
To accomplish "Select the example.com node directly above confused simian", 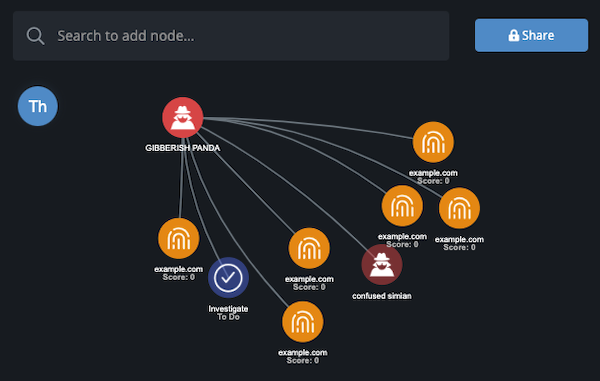I will click(x=402, y=206).
